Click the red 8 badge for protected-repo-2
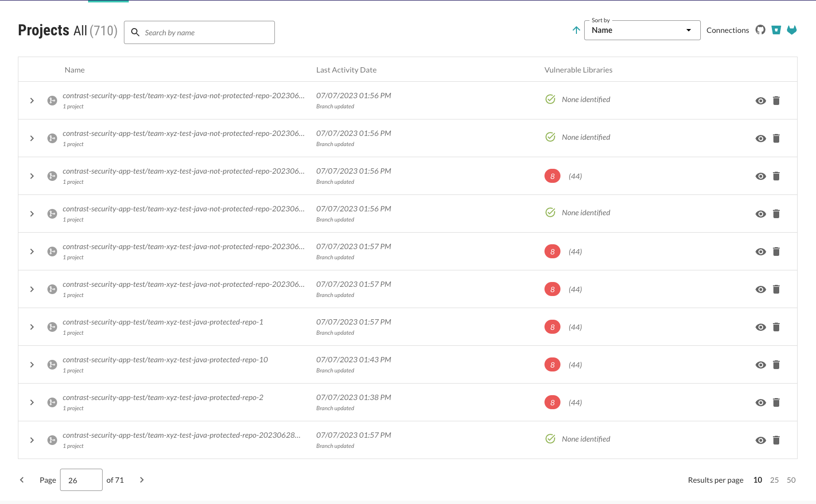The width and height of the screenshot is (816, 504). pos(552,402)
